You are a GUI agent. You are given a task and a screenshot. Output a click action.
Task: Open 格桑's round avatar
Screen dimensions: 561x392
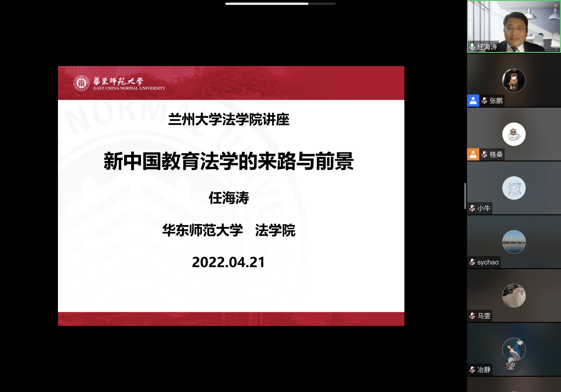(x=514, y=134)
